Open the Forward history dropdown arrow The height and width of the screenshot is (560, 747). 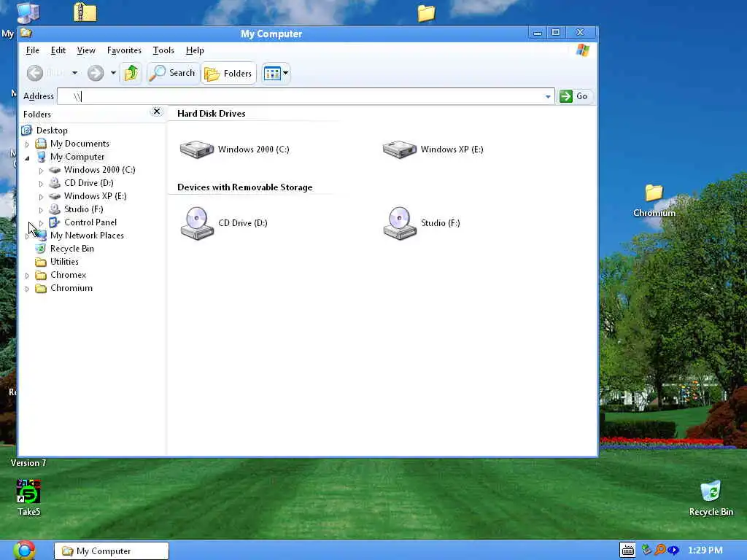113,73
